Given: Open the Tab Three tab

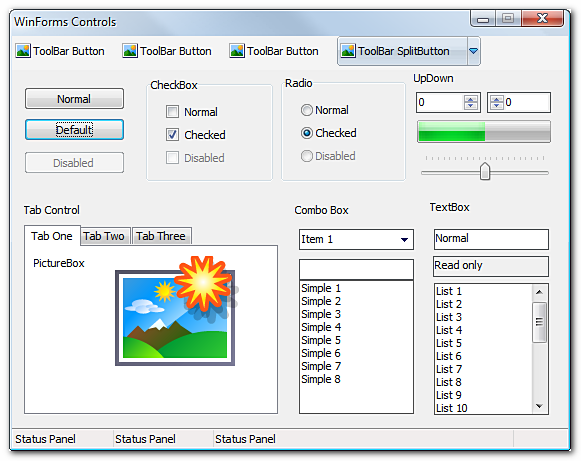Looking at the screenshot, I should coord(161,236).
